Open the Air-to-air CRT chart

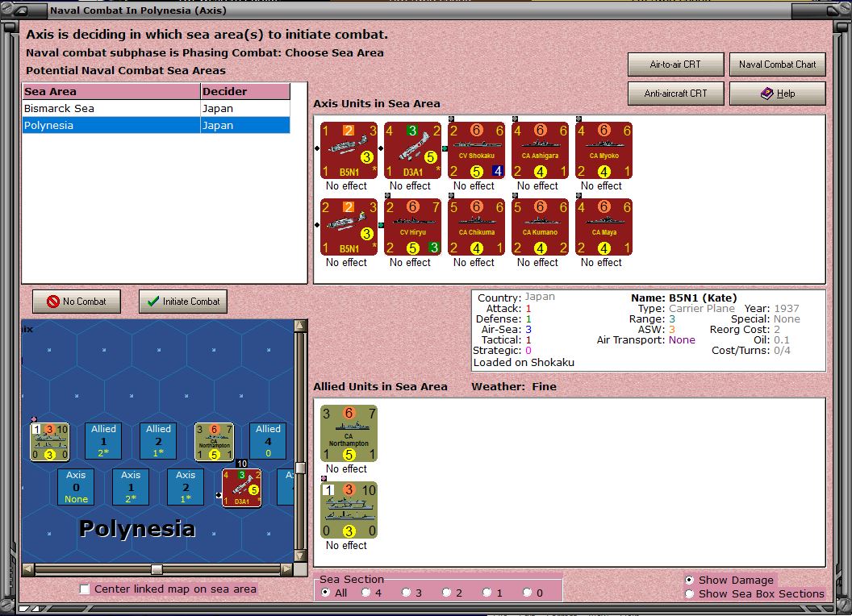point(675,64)
